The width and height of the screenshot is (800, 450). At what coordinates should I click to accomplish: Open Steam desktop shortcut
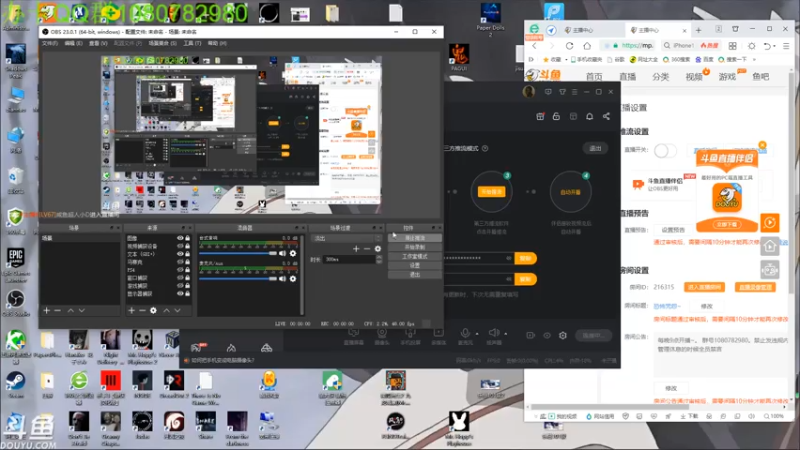click(15, 384)
